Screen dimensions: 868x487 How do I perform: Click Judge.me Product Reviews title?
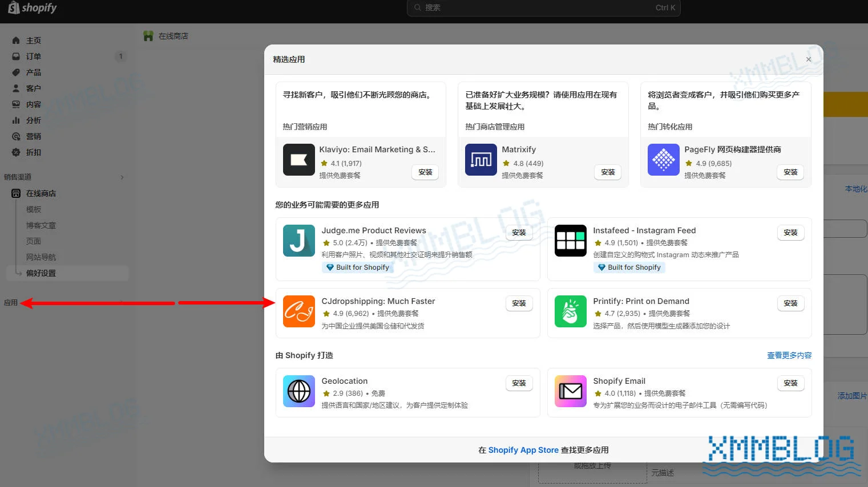tap(374, 230)
